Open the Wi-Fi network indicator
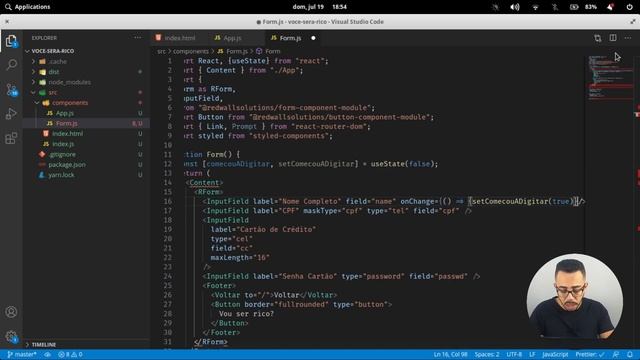Screen dimensions: 640x360 535,7
